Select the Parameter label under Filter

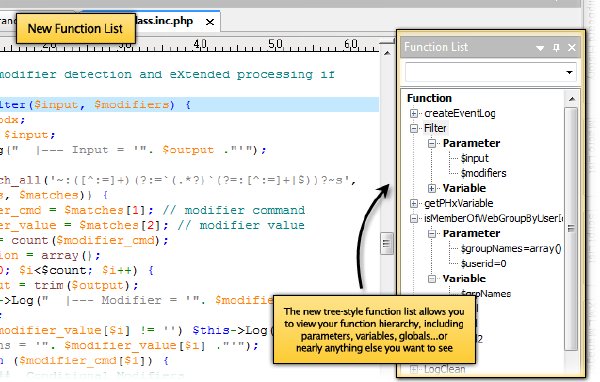pos(471,143)
